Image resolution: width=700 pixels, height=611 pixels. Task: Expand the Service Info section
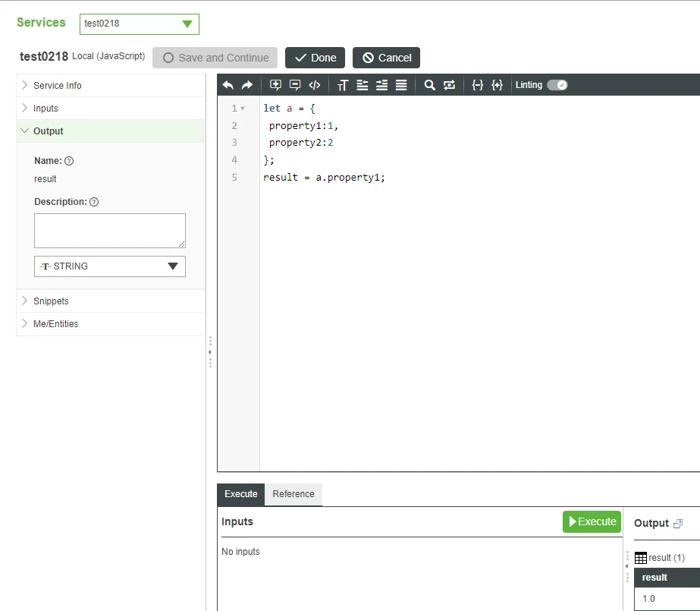[111, 85]
